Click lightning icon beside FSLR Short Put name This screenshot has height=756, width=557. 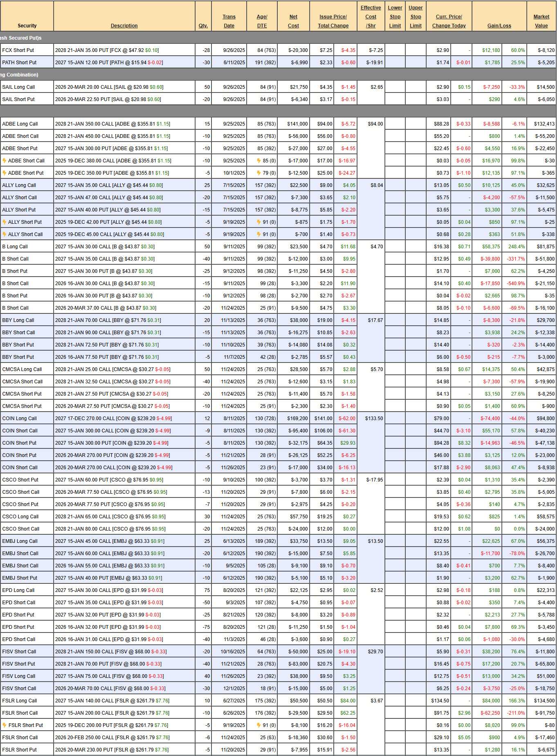4,725
